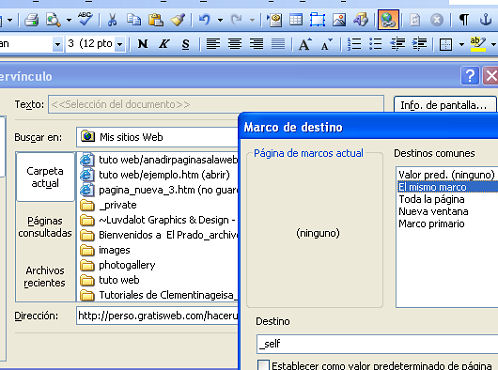The width and height of the screenshot is (498, 370).
Task: Center align text
Action: 235,44
